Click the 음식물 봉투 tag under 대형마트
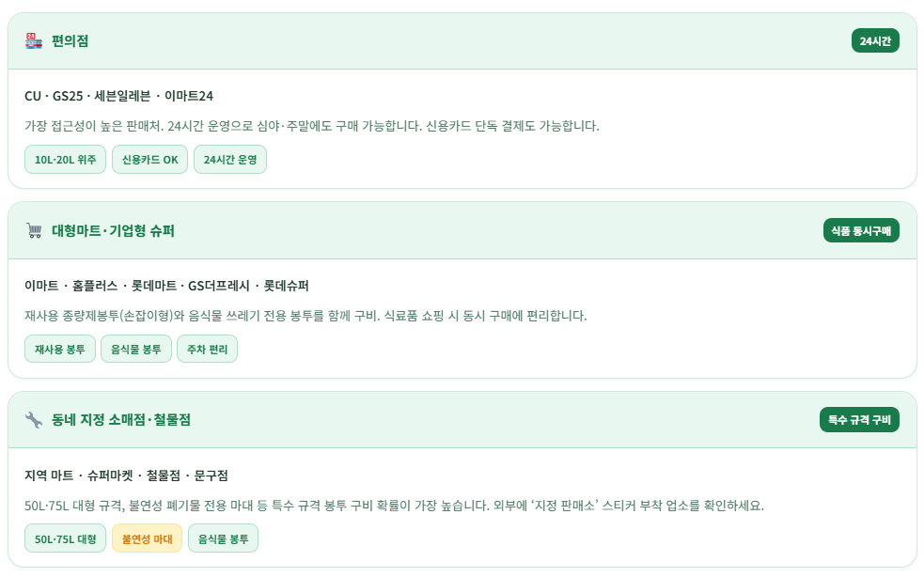The height and width of the screenshot is (577, 924). 136,350
